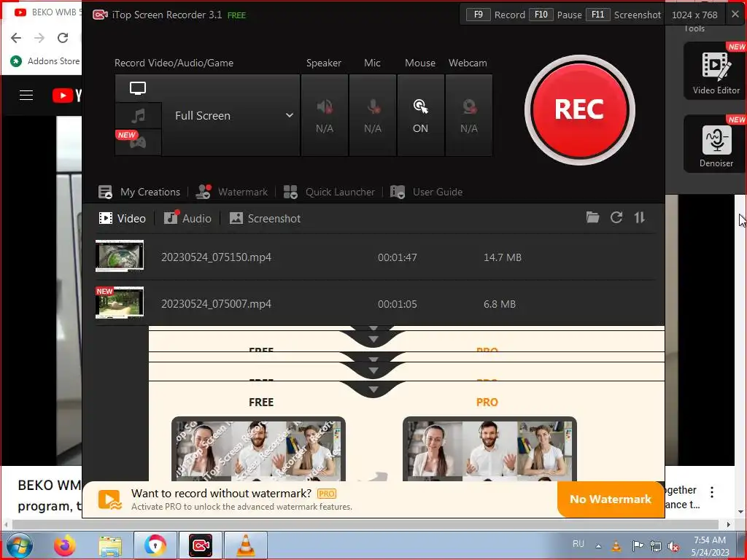Open the recordings folder icon
747x560 pixels.
click(592, 217)
